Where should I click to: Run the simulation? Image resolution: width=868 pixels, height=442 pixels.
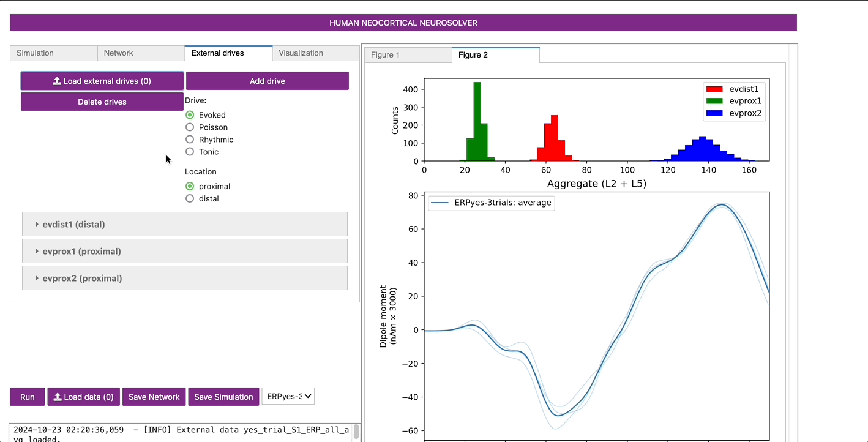(x=27, y=397)
